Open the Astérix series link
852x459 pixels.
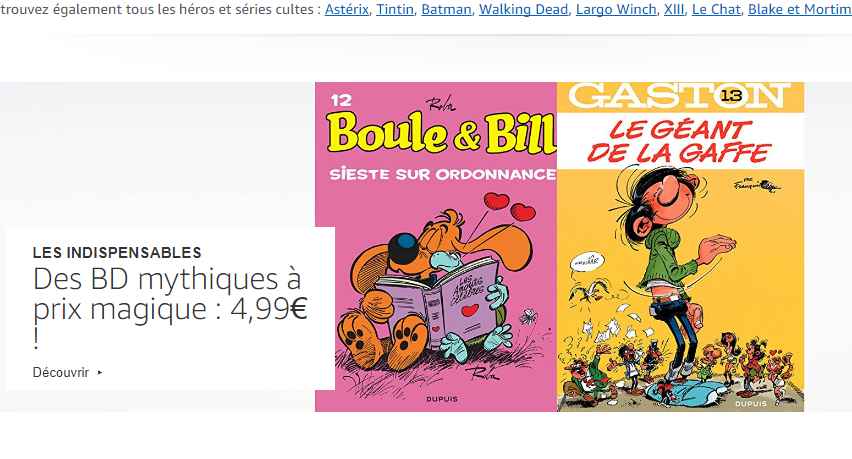[x=347, y=9]
